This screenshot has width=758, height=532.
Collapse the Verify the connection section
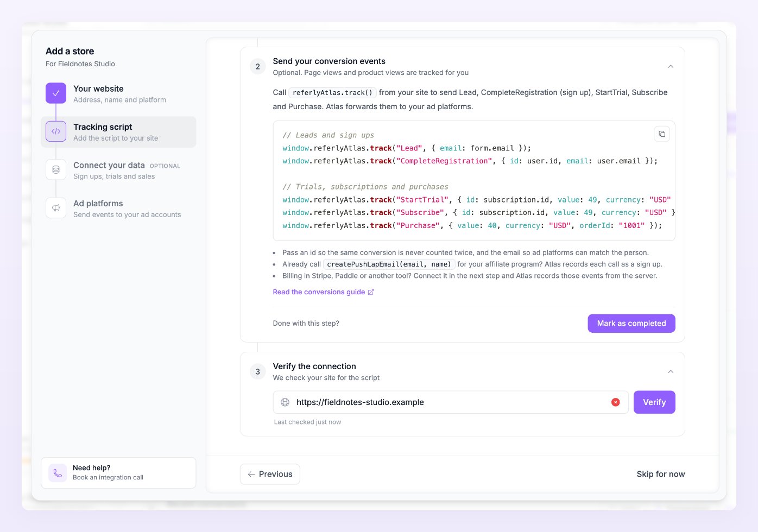(x=671, y=371)
